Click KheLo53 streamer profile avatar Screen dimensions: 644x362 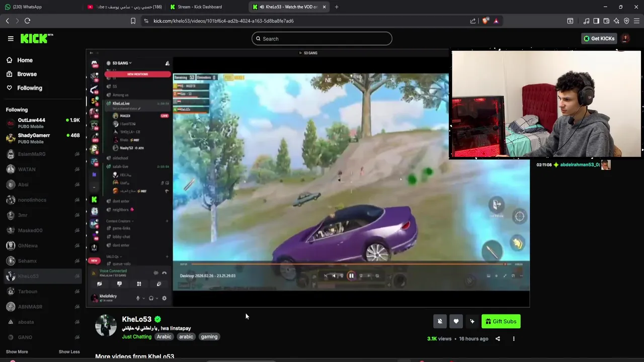(x=106, y=325)
